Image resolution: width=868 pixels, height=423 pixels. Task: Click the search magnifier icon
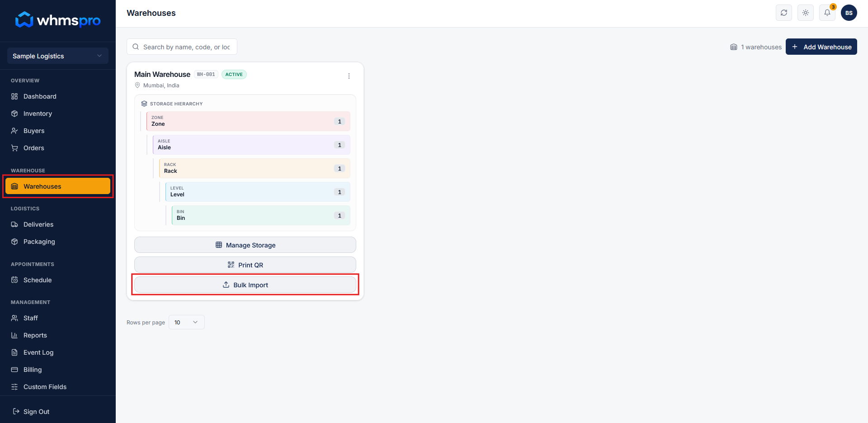[x=136, y=47]
